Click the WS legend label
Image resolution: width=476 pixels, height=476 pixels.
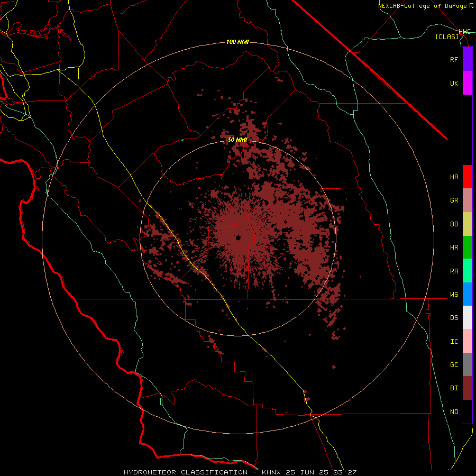(454, 295)
